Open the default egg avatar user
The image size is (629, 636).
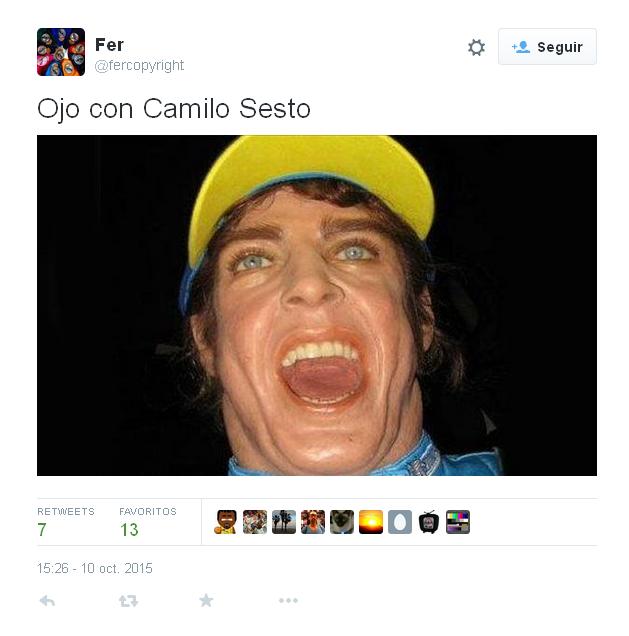pos(400,522)
